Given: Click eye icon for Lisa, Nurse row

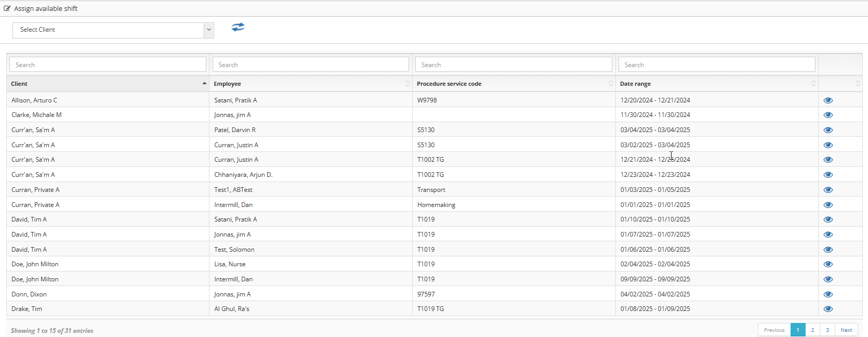Looking at the screenshot, I should coord(828,264).
